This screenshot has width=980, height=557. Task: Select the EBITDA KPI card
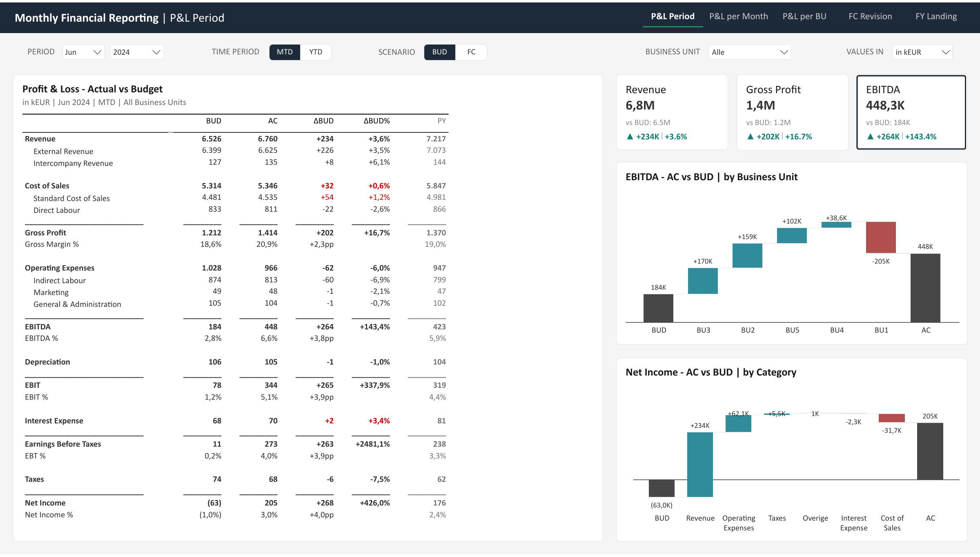(x=911, y=112)
